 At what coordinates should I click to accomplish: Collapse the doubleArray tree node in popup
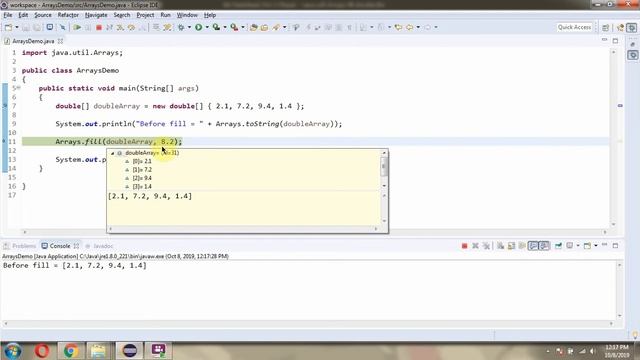click(113, 153)
